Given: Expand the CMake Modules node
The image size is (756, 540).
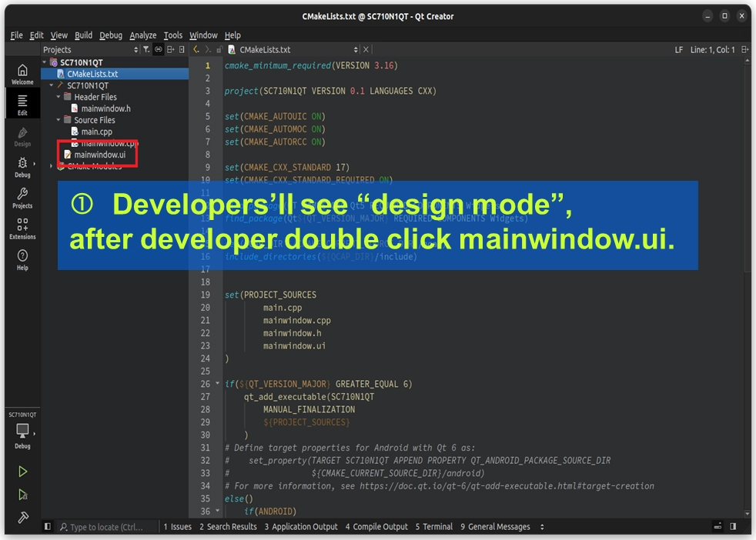Looking at the screenshot, I should tap(51, 166).
